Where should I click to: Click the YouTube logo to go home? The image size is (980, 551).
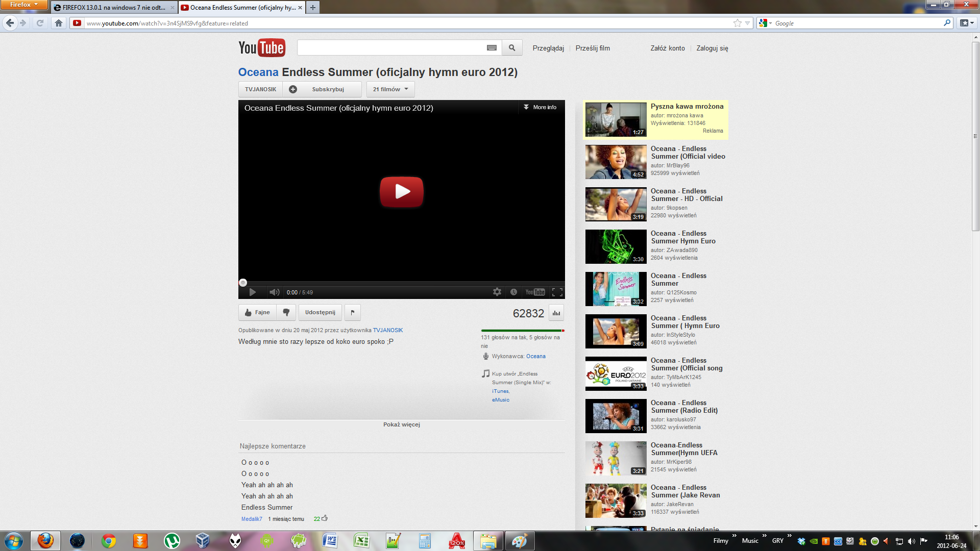tap(261, 47)
